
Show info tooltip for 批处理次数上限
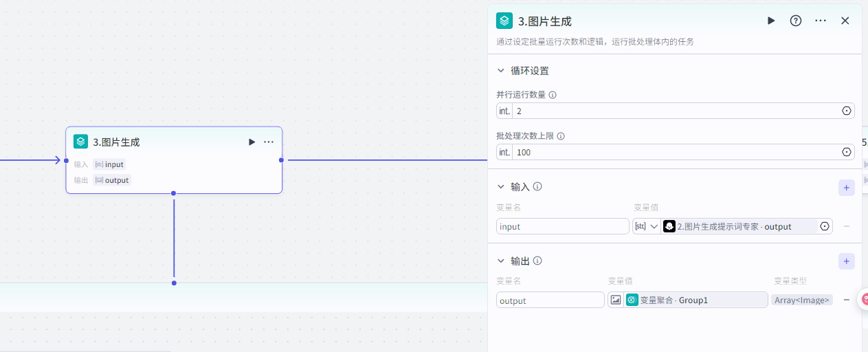561,136
